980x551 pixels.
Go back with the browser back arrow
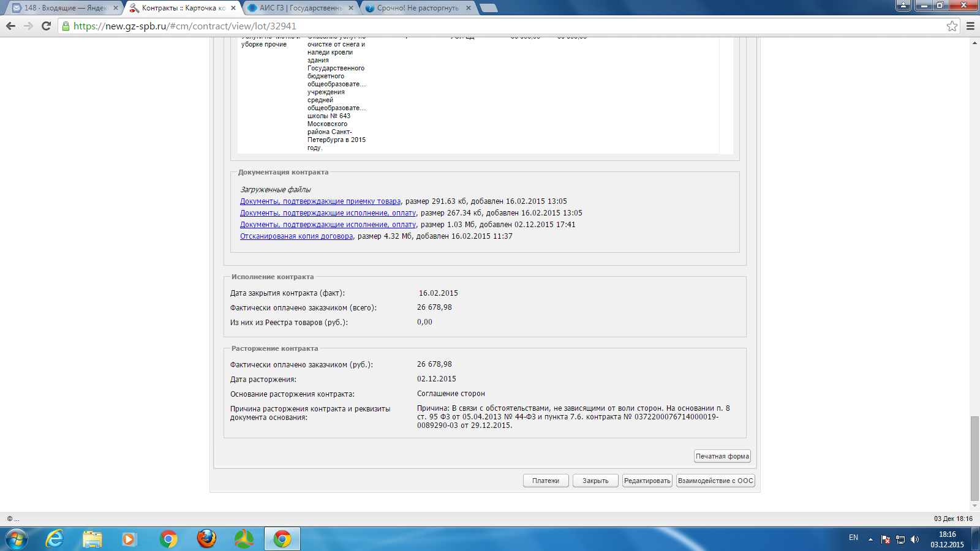pos(10,26)
